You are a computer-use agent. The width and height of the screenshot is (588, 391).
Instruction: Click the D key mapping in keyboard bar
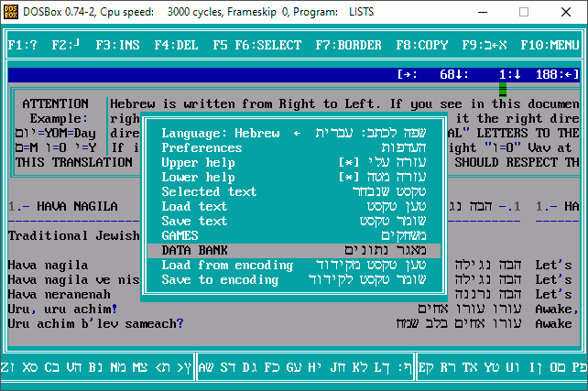coord(250,367)
